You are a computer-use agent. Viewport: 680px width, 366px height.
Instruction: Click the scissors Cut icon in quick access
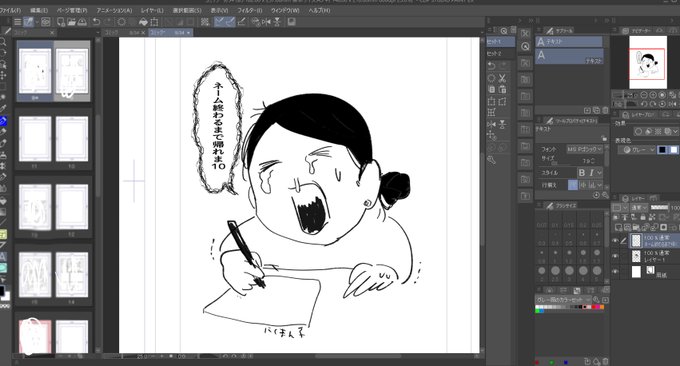(502, 78)
